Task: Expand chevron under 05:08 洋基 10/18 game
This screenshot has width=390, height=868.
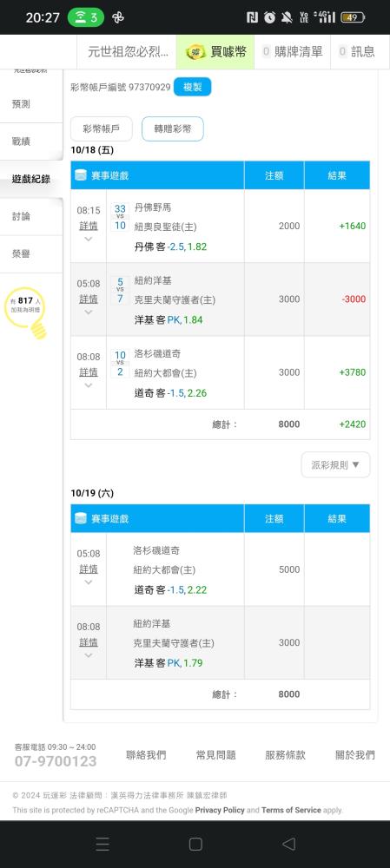Action: coord(88,312)
